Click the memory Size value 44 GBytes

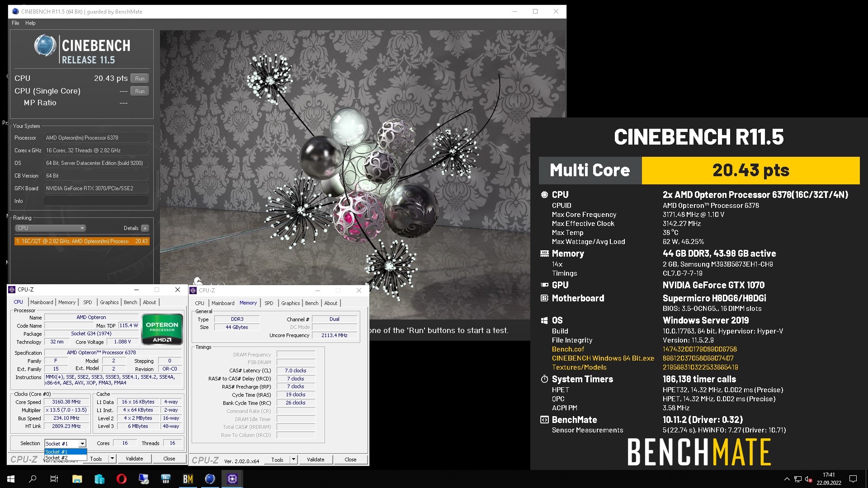237,327
